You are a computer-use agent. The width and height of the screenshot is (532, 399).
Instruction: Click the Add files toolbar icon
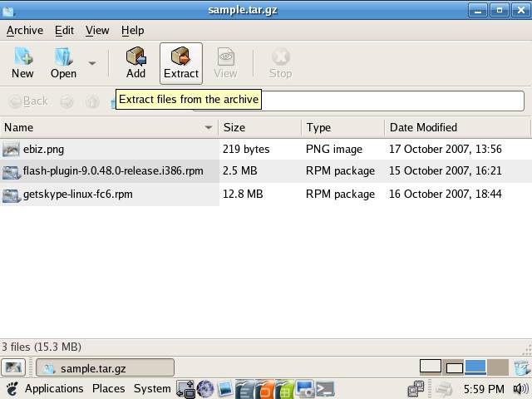click(x=135, y=63)
